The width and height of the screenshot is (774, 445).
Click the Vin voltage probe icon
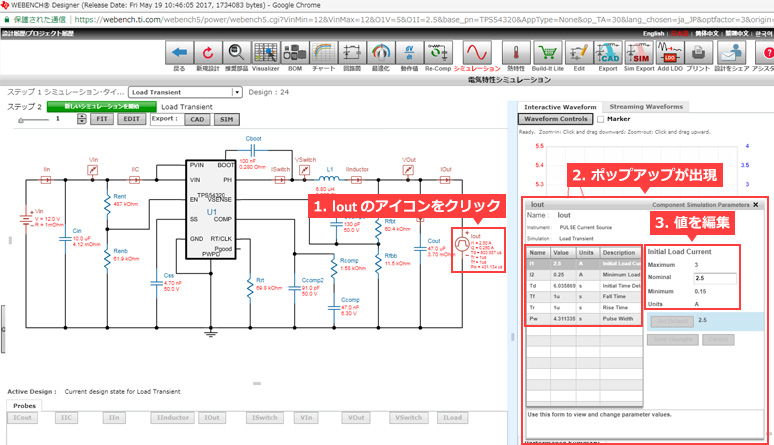pos(92,170)
